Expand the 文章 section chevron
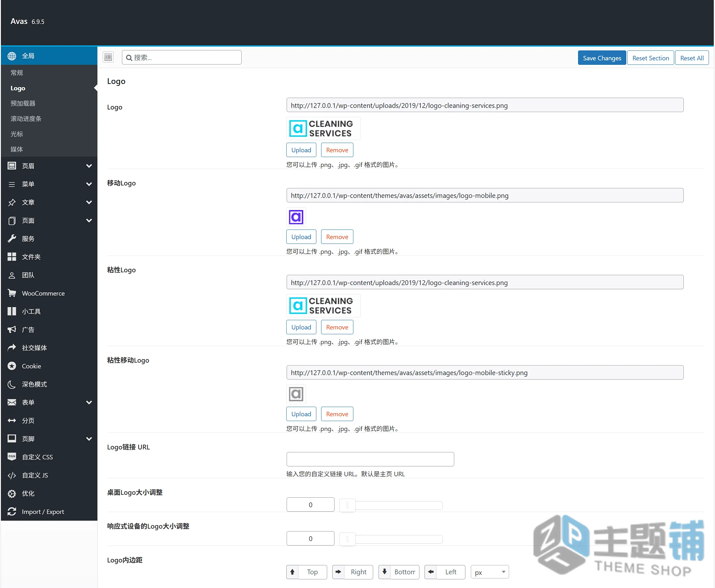Viewport: 715px width, 588px height. click(x=89, y=203)
